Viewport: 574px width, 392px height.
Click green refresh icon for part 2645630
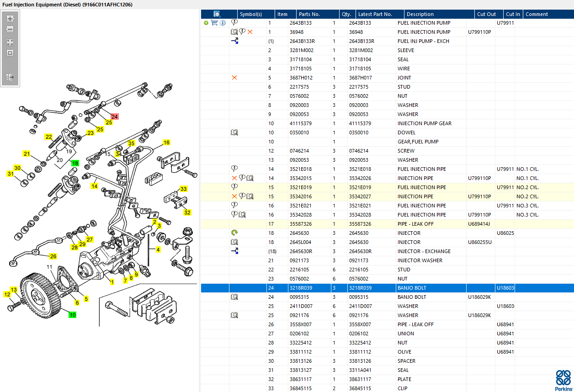coord(234,233)
